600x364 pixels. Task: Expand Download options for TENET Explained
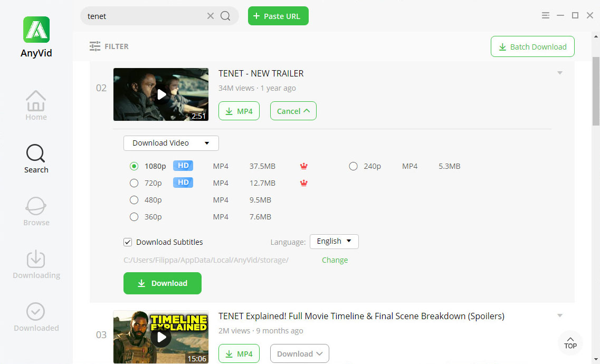[300, 353]
